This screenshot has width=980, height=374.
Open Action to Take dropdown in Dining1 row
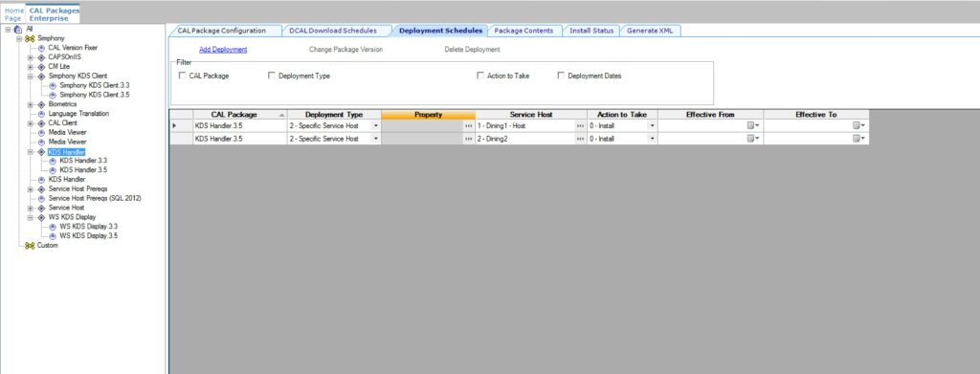(652, 125)
